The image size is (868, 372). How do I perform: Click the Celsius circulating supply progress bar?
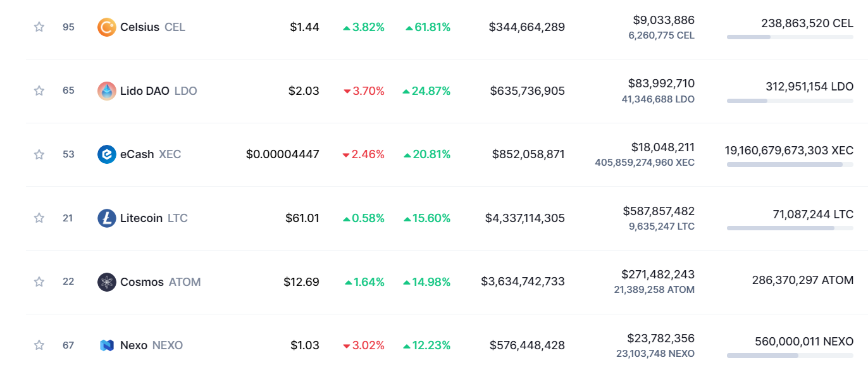(790, 37)
